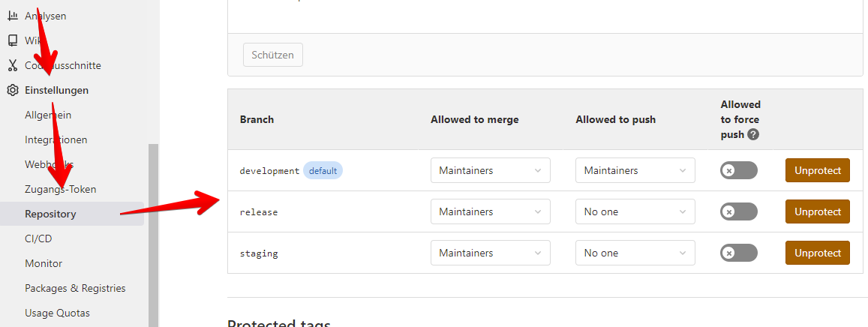Open Allowed to push dropdown for staging
Viewport: 868px width, 327px height.
click(635, 253)
